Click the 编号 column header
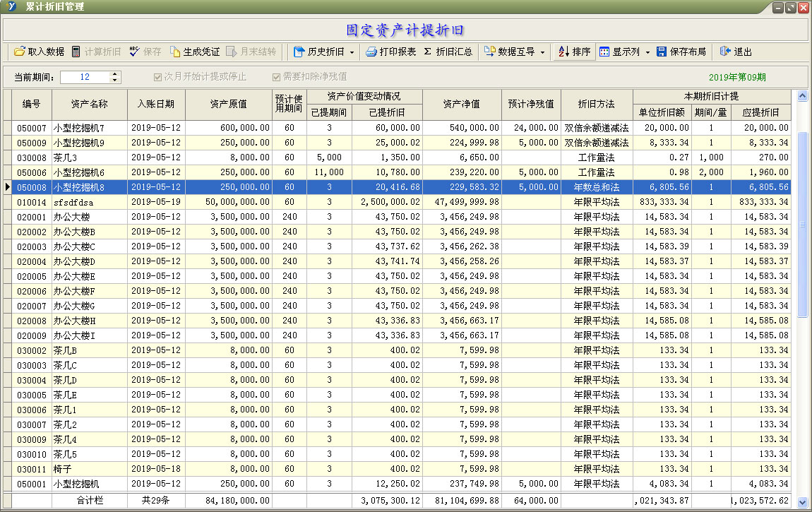Viewport: 812px width, 512px height. click(x=32, y=104)
